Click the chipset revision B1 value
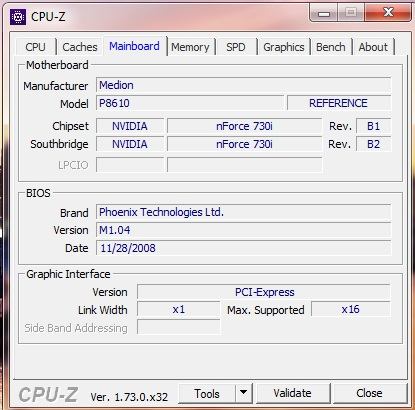Viewport: 415px width, 410px height. [x=373, y=126]
